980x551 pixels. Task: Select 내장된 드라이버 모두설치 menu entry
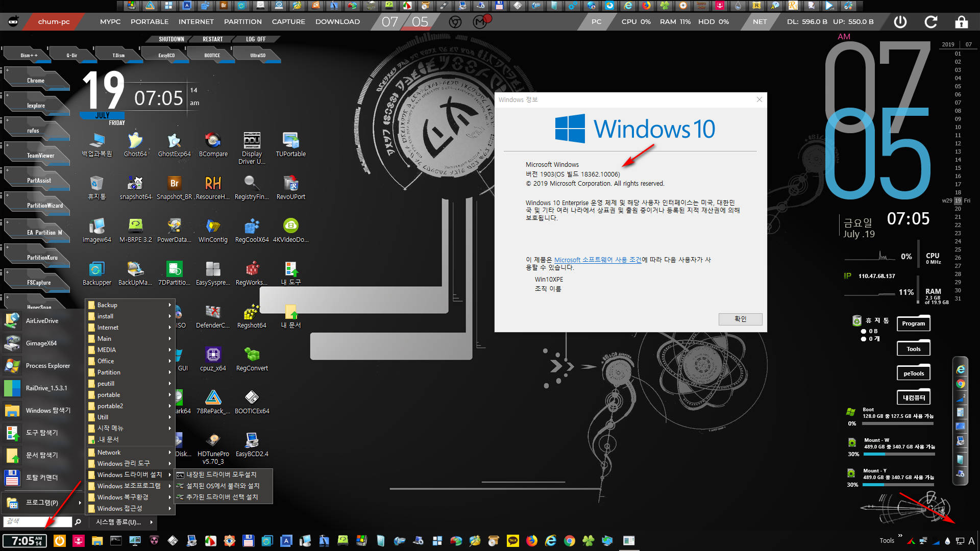223,474
